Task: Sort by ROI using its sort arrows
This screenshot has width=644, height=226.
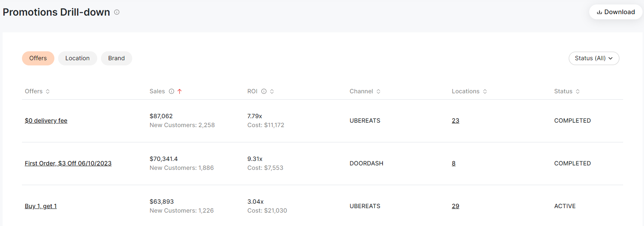Action: pyautogui.click(x=272, y=91)
